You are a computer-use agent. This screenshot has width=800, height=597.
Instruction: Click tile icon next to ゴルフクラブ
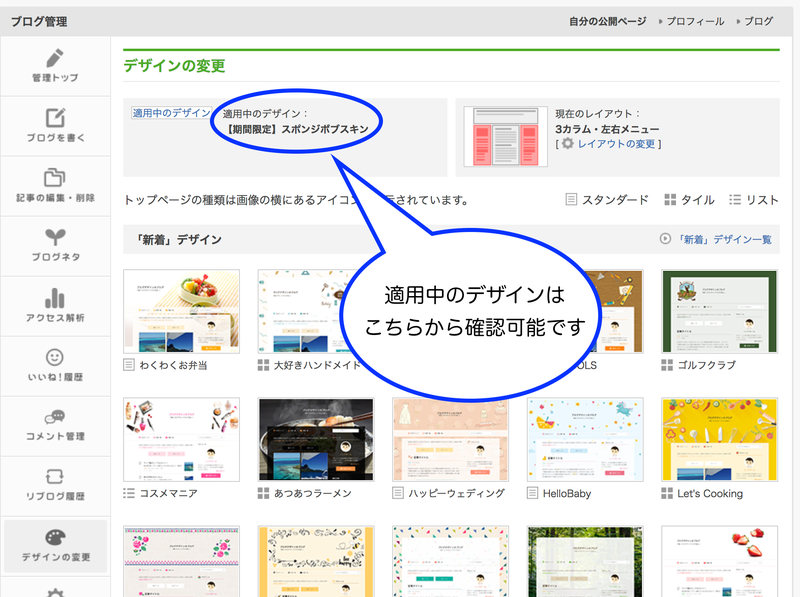[667, 365]
